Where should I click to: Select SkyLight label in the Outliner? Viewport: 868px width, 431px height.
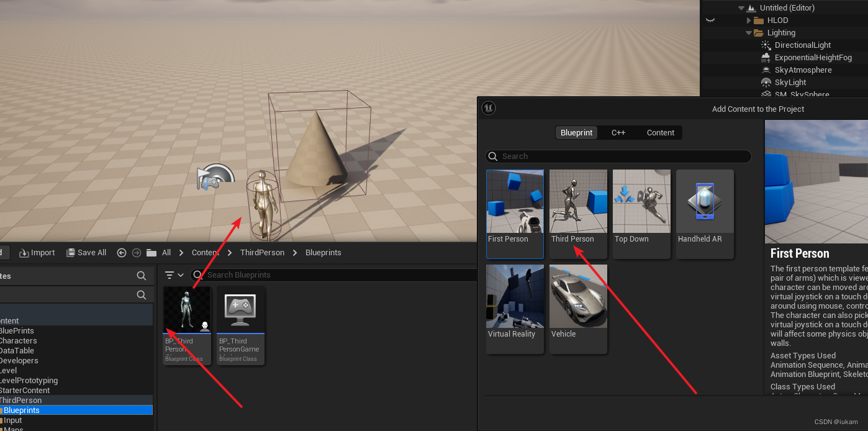click(790, 83)
